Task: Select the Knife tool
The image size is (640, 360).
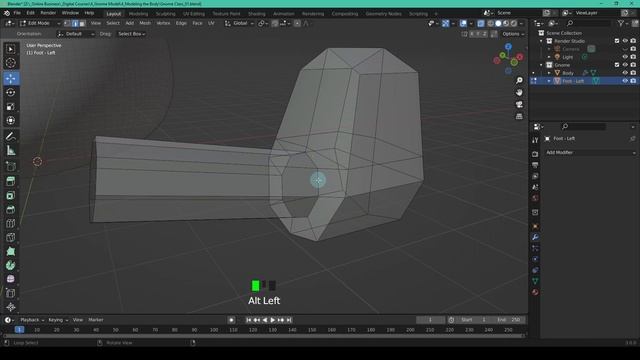Action: (x=11, y=238)
